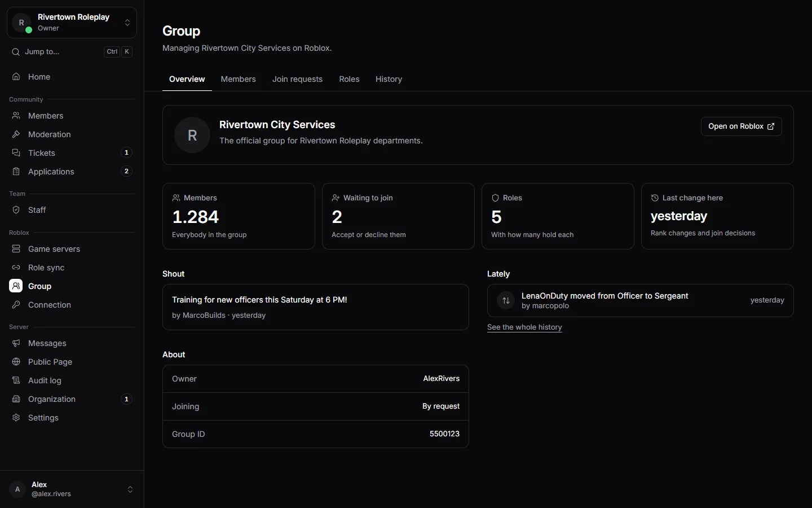Screen dimensions: 812x508
Task: Click the Tickets badge showing 1
Action: 126,152
